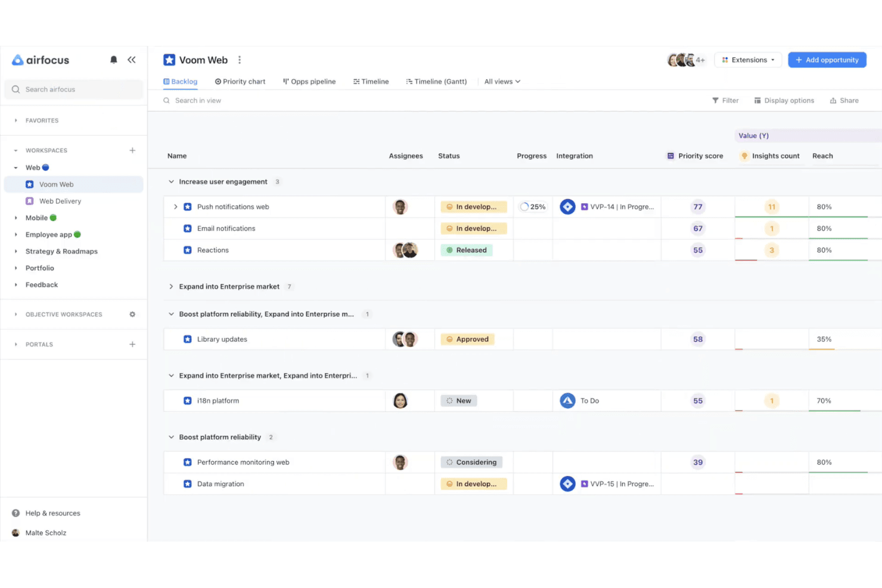The height and width of the screenshot is (588, 882).
Task: Switch to the Timeline (Gantt) tab
Action: (x=436, y=82)
